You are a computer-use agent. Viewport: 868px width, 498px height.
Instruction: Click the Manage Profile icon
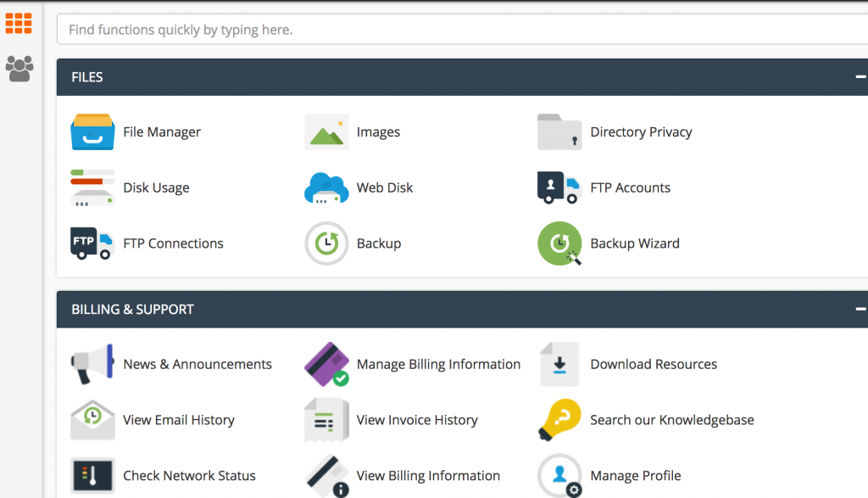click(x=559, y=475)
